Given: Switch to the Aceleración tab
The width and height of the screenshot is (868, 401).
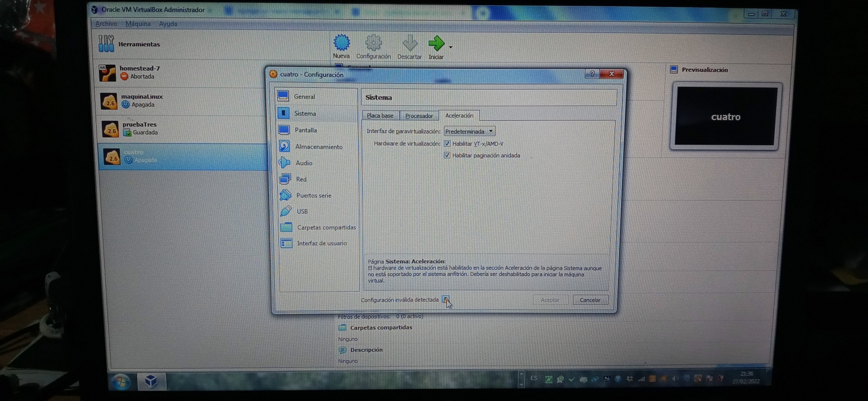Looking at the screenshot, I should (x=459, y=115).
